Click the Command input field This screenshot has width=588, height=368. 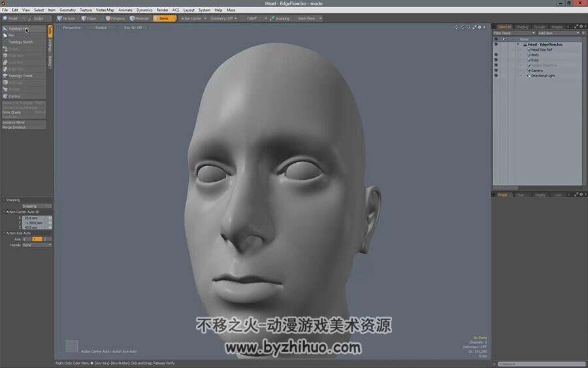pyautogui.click(x=542, y=364)
